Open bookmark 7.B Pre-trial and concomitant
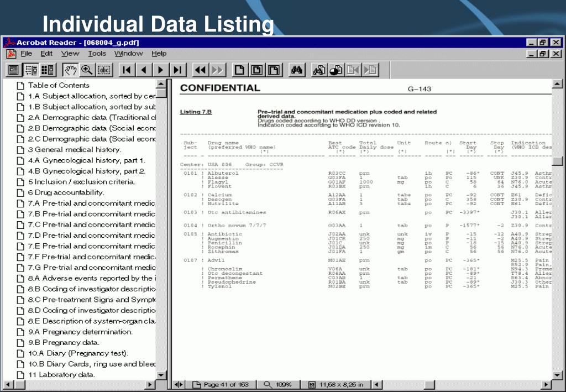The width and height of the screenshot is (566, 392). pyautogui.click(x=92, y=214)
